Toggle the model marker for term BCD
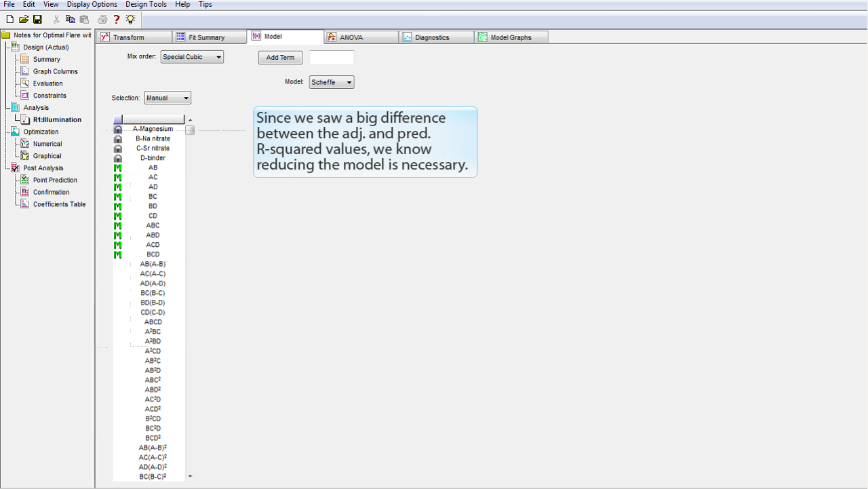 pos(117,254)
